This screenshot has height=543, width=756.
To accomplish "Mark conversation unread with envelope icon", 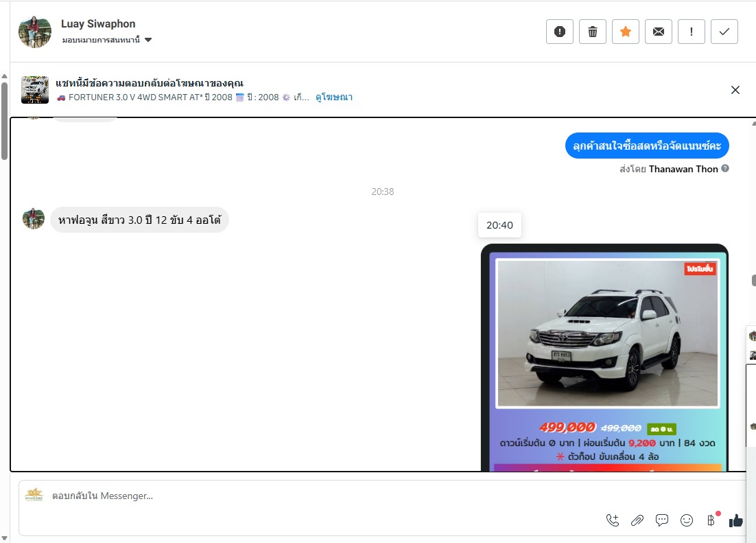I will [658, 32].
